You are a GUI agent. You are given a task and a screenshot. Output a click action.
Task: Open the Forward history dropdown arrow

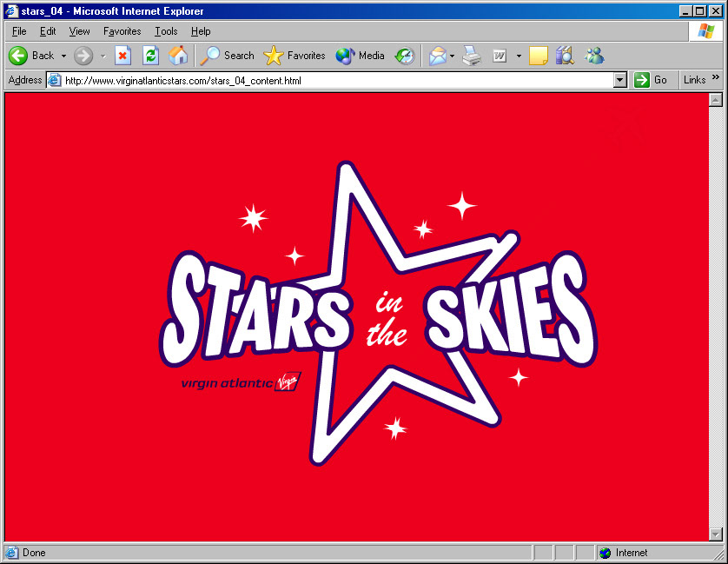coord(103,56)
